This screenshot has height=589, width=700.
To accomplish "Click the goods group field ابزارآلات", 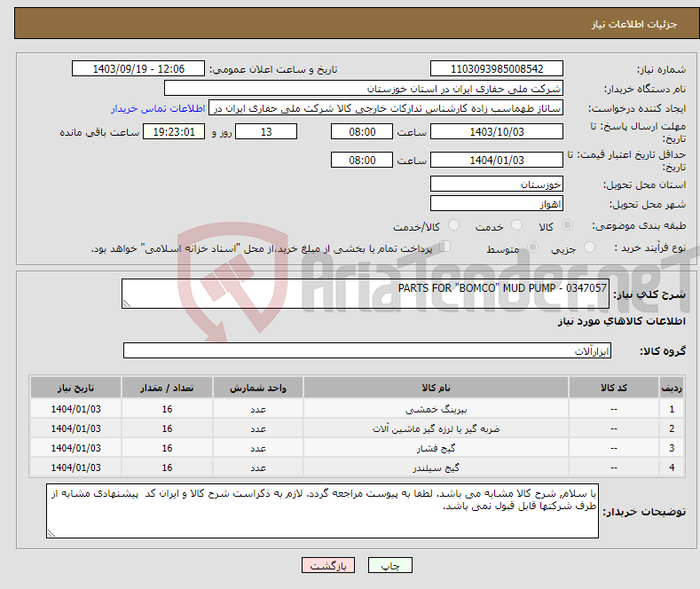I will point(367,350).
